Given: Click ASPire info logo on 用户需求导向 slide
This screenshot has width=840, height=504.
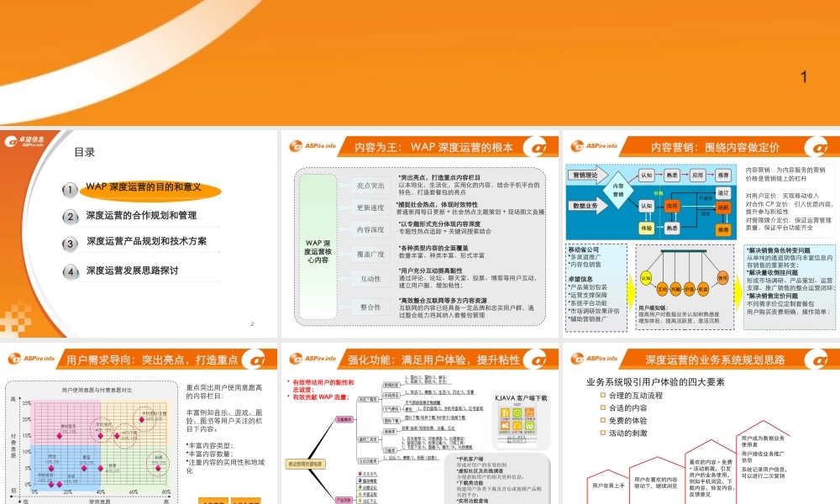Looking at the screenshot, I should (32, 359).
